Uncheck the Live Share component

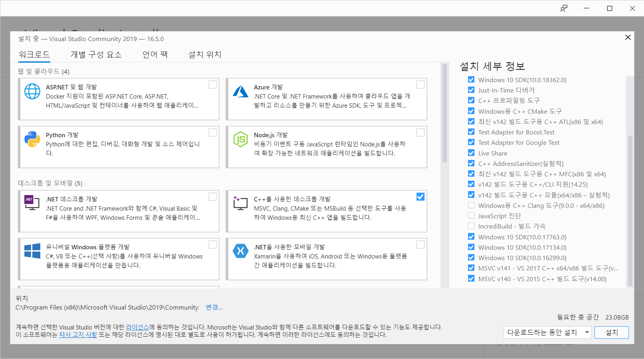(471, 153)
